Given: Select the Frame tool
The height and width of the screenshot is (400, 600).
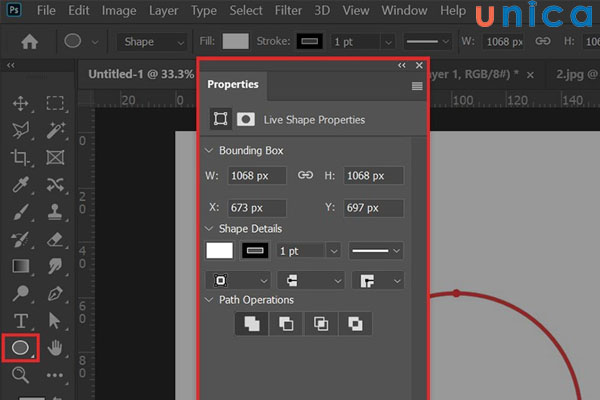Looking at the screenshot, I should pos(55,158).
